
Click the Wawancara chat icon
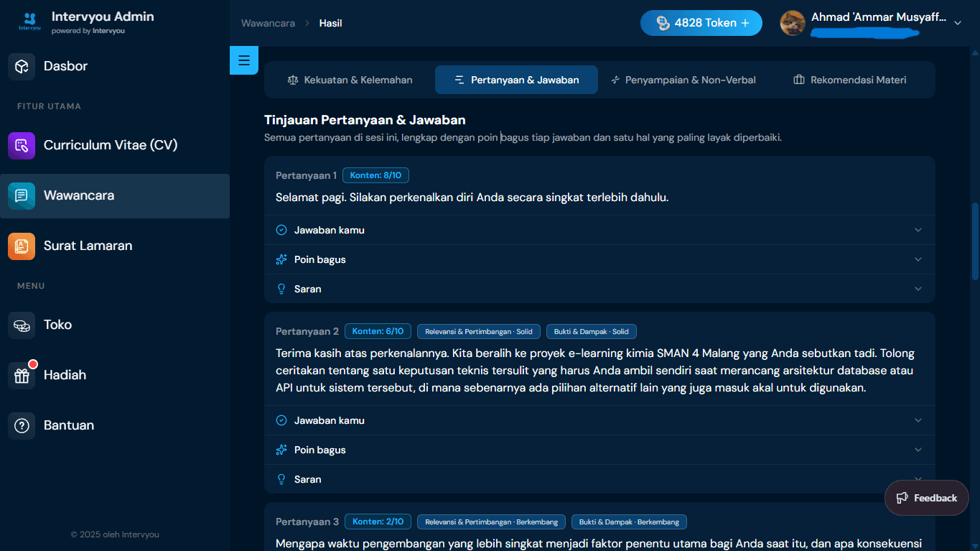[x=22, y=195]
